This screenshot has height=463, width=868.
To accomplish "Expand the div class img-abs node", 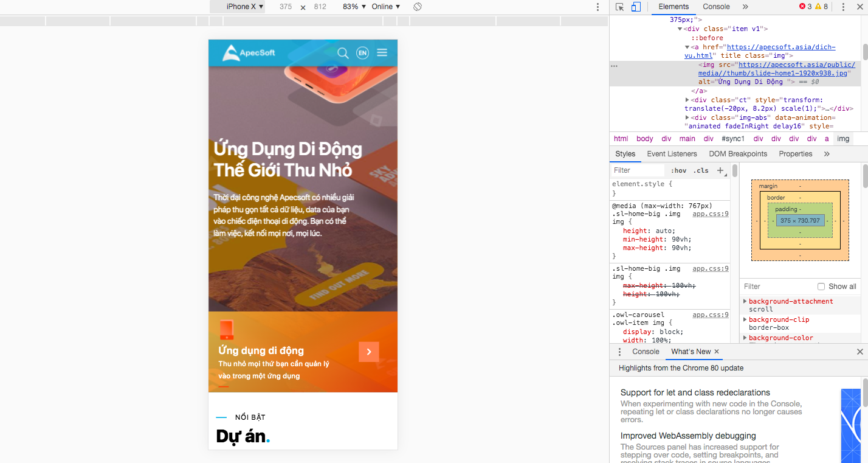I will point(687,117).
